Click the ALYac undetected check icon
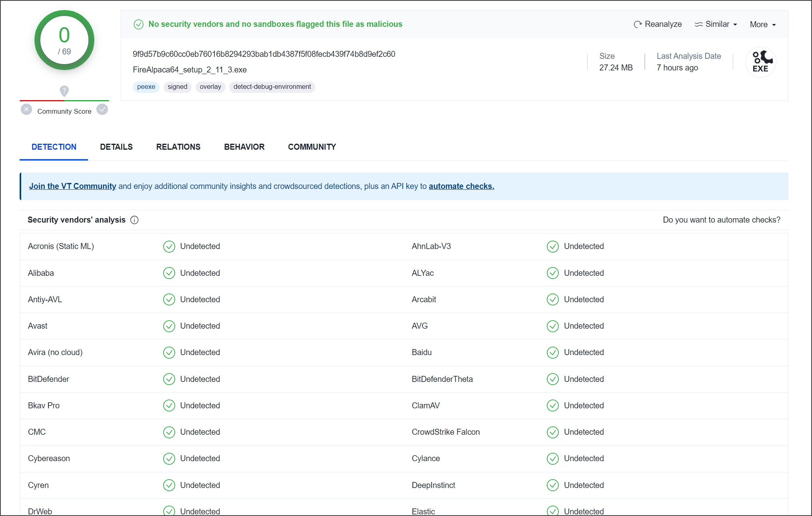Image resolution: width=812 pixels, height=516 pixels. (553, 273)
